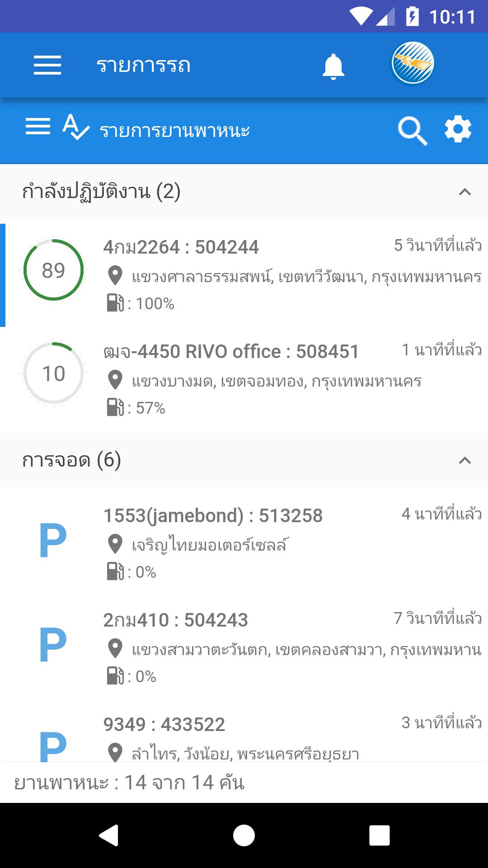Tap the Android back button
The width and height of the screenshot is (488, 868).
pyautogui.click(x=109, y=835)
